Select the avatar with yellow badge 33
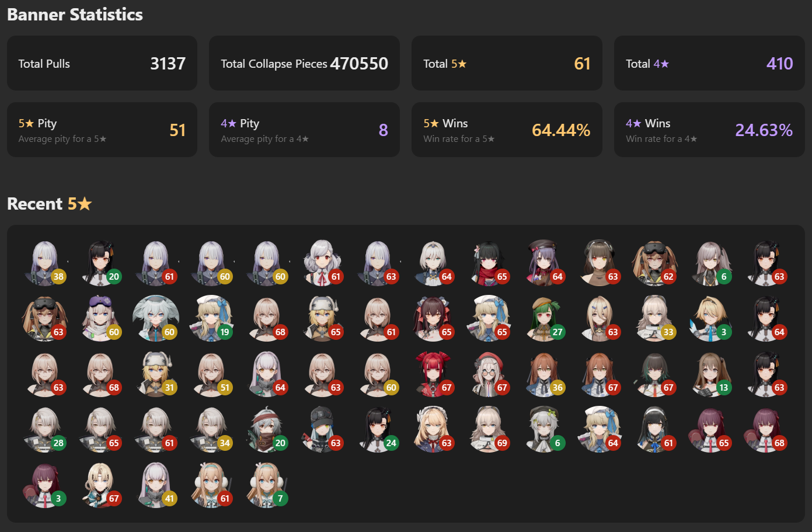The height and width of the screenshot is (532, 812). [x=655, y=318]
